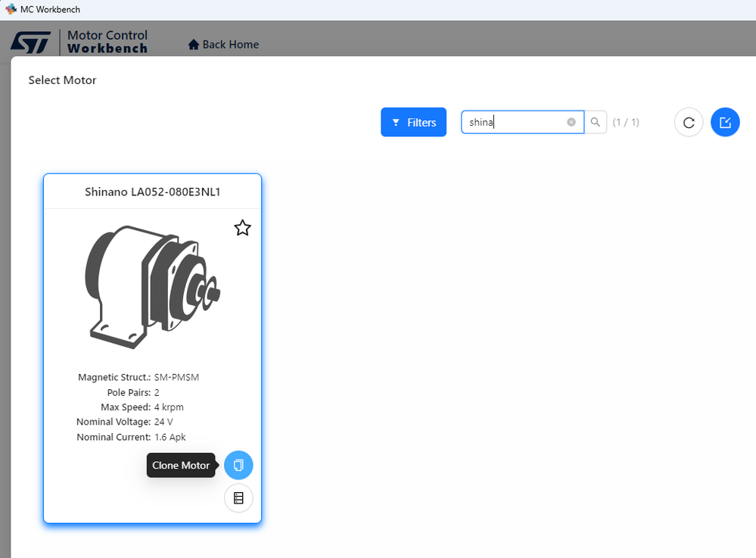Select the Shinano motor picture

[152, 287]
